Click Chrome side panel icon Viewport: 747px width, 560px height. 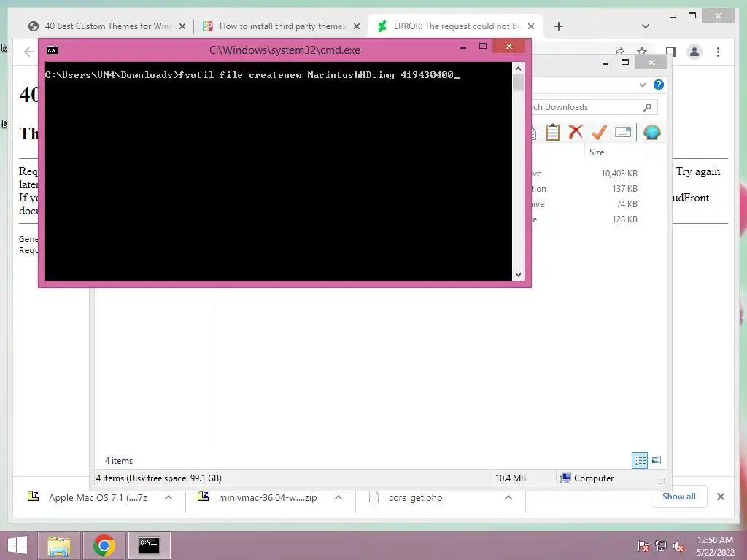click(671, 52)
